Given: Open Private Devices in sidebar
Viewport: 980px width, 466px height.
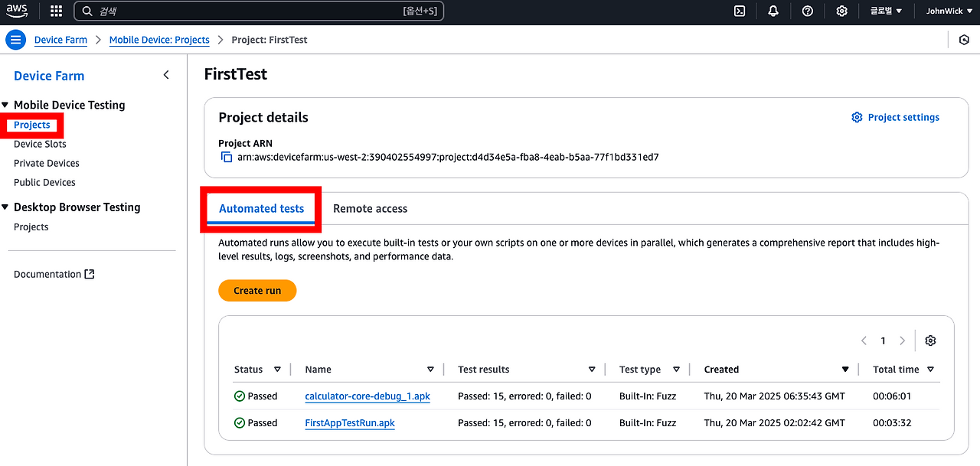Looking at the screenshot, I should tap(47, 163).
